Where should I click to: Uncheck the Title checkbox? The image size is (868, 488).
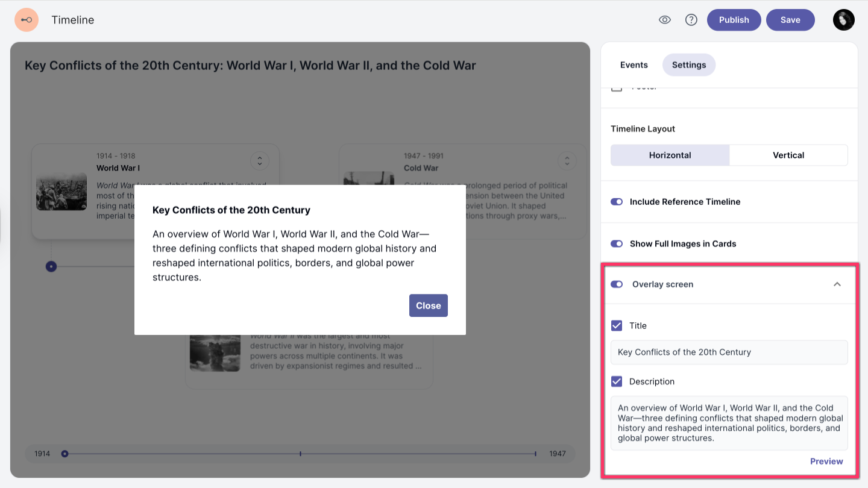pos(617,326)
